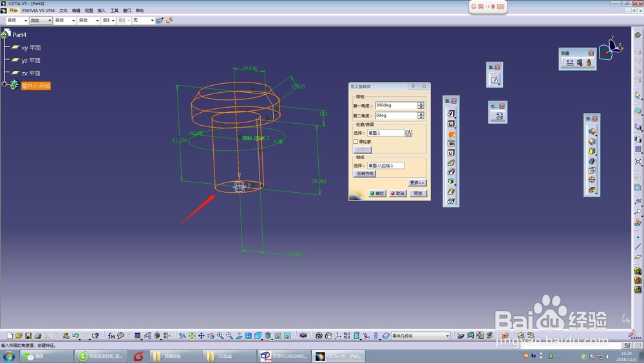644x363 pixels.
Task: Click the Draft Angle icon
Action: coord(592,151)
